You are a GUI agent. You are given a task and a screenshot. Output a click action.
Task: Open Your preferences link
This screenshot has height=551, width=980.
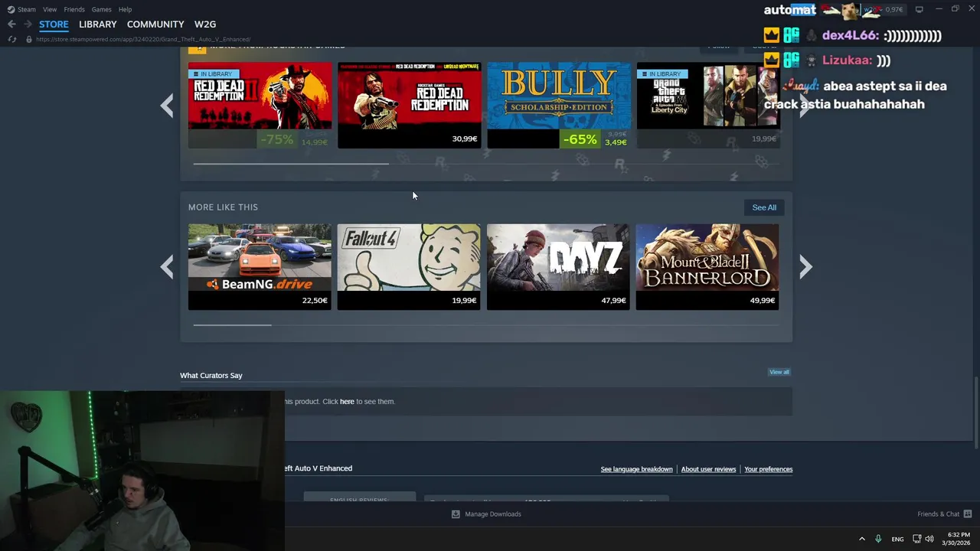pyautogui.click(x=768, y=469)
